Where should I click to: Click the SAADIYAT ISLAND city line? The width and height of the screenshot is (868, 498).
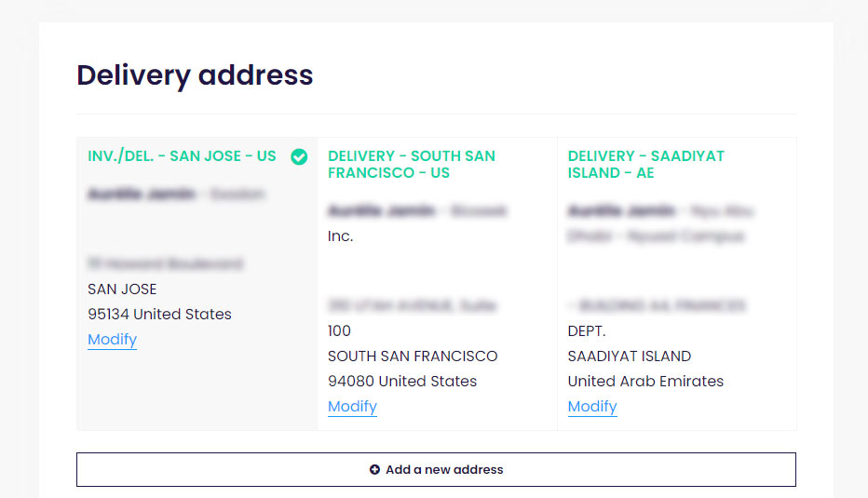[630, 356]
